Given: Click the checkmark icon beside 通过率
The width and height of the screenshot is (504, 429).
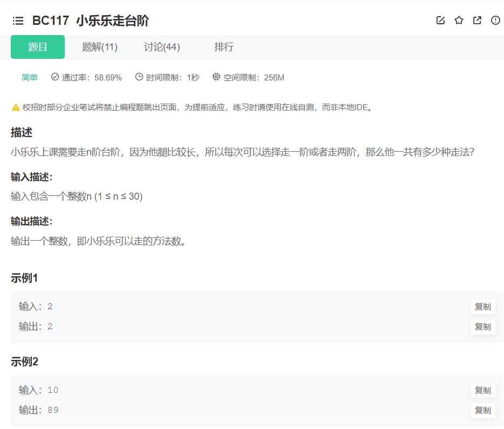Looking at the screenshot, I should tap(54, 77).
